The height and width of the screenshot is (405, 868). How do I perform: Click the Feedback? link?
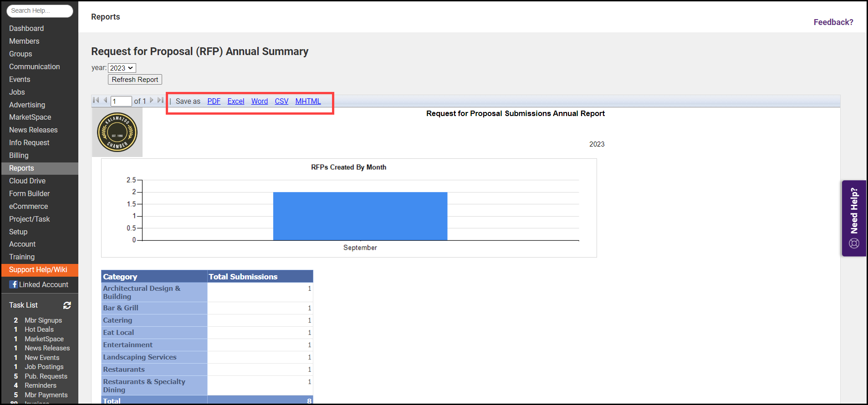(x=833, y=22)
